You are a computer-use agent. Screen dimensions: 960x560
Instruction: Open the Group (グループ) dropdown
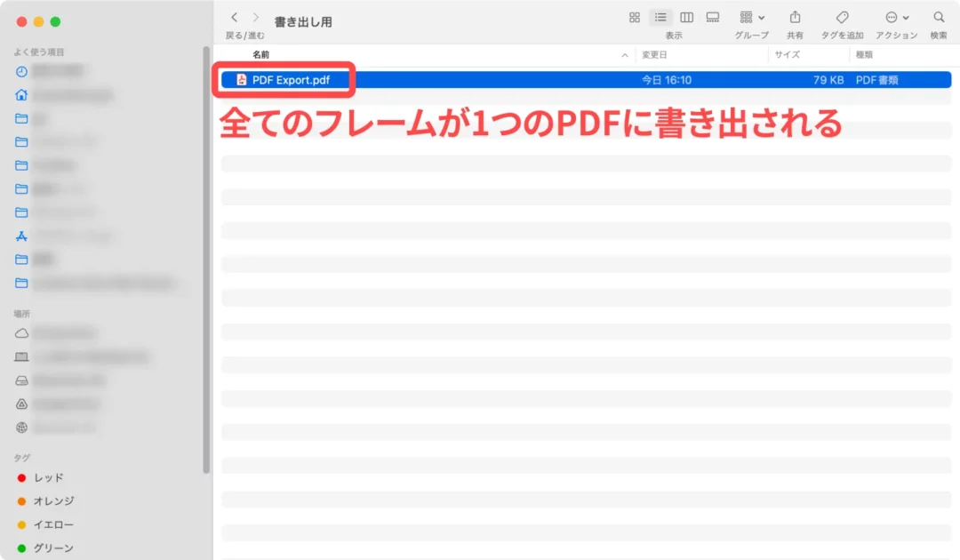(x=751, y=18)
